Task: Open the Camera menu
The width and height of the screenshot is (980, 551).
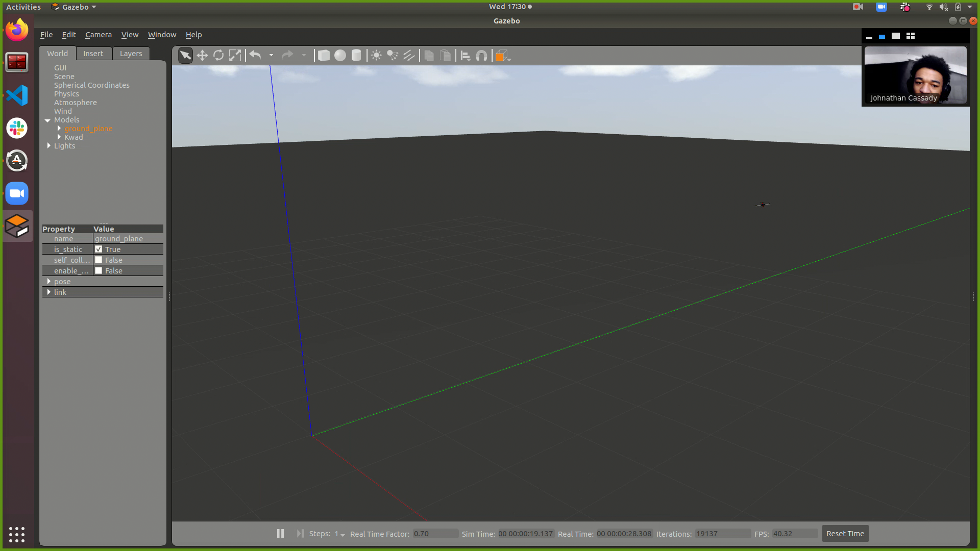Action: pyautogui.click(x=98, y=35)
